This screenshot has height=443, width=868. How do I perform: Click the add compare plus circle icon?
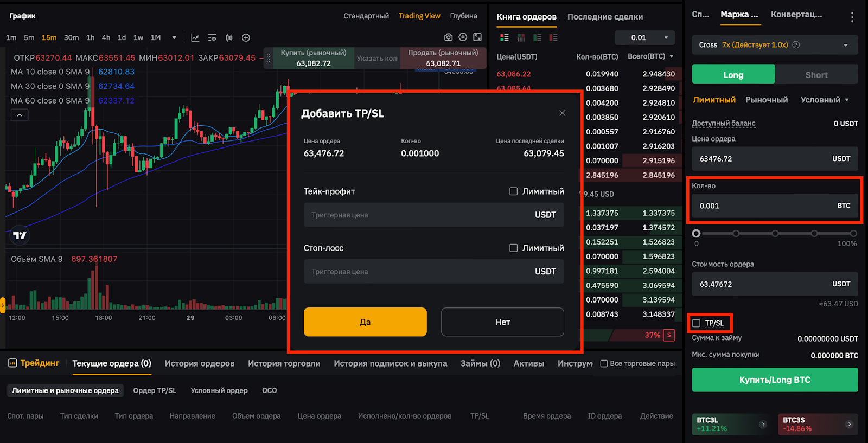click(x=246, y=37)
